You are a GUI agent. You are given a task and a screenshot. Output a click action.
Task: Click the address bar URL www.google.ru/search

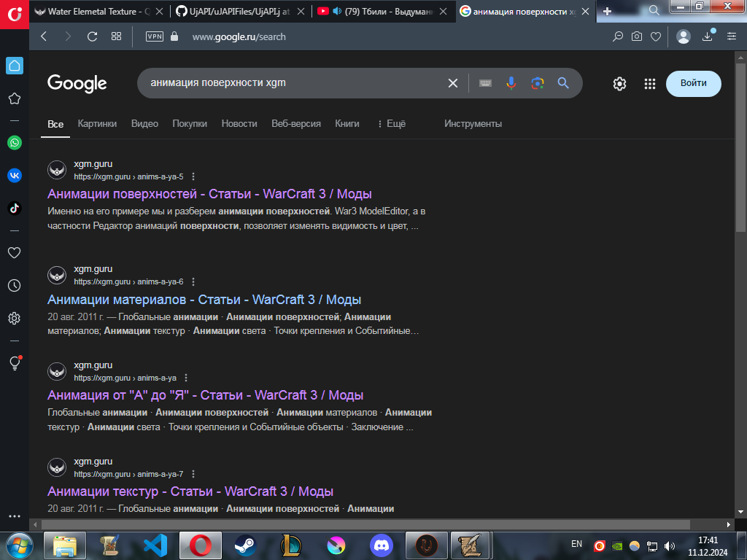click(x=239, y=36)
